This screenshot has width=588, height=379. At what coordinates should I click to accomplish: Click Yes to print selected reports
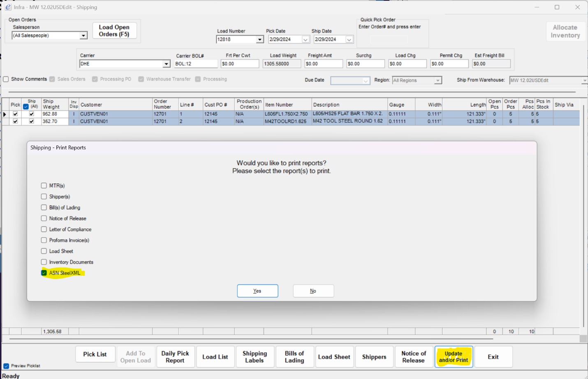coord(257,291)
